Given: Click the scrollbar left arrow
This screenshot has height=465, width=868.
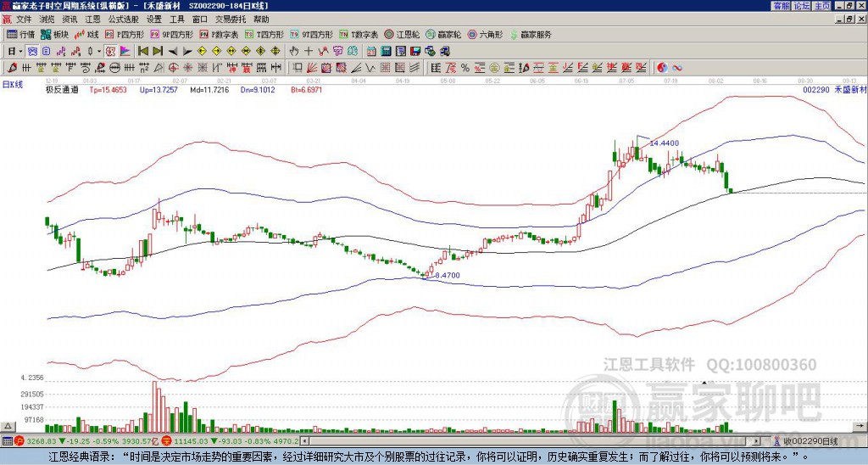Looking at the screenshot, I should click(304, 441).
